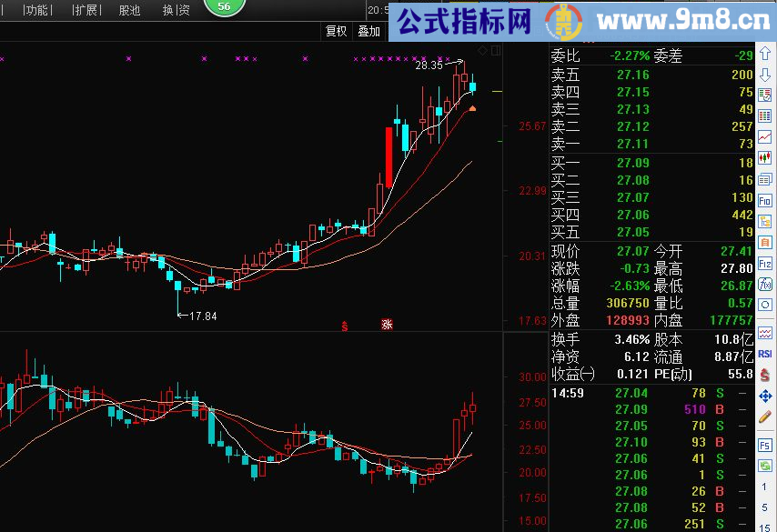Click the circle drawing icon
Viewport: 777px width, 532px height.
pyautogui.click(x=765, y=306)
